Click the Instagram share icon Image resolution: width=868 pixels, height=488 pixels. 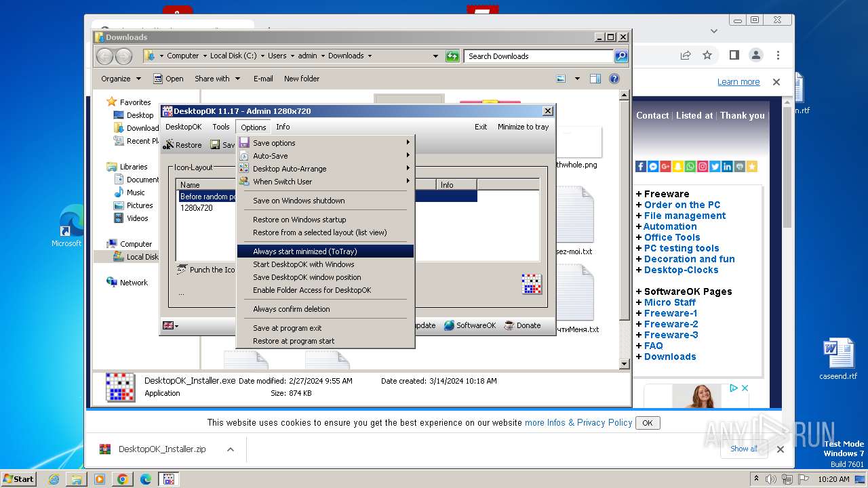703,167
